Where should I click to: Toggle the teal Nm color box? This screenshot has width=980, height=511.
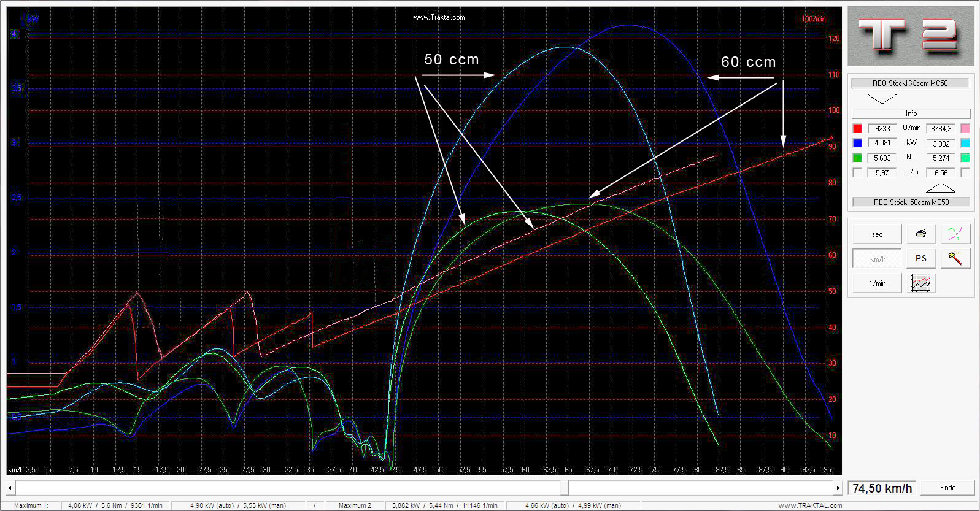click(965, 158)
